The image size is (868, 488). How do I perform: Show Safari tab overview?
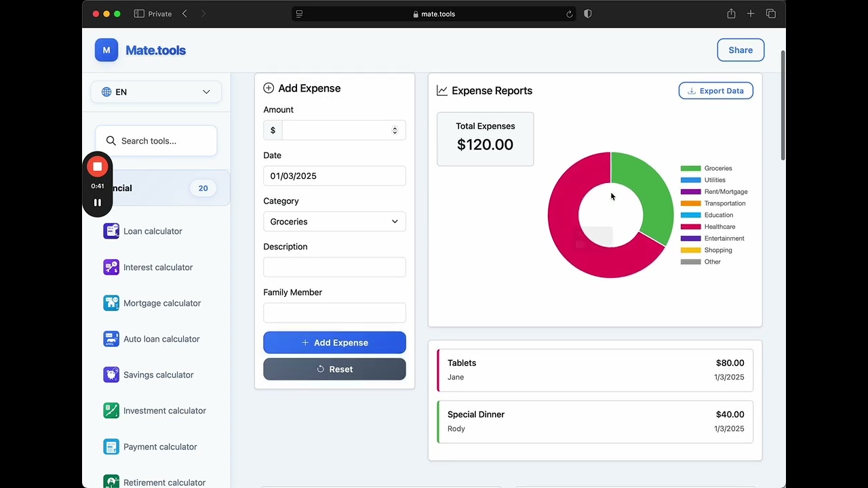click(771, 14)
